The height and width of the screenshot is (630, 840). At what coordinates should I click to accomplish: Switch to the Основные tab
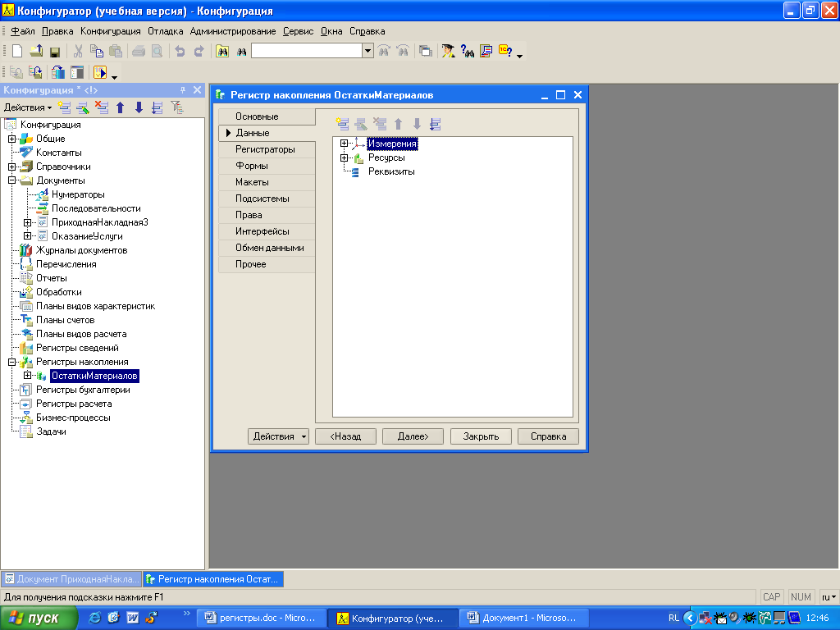[x=267, y=116]
